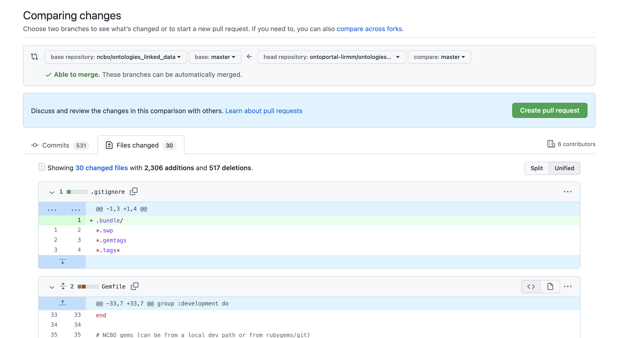Collapse the Gemfile file diff
The height and width of the screenshot is (338, 644).
click(x=52, y=287)
